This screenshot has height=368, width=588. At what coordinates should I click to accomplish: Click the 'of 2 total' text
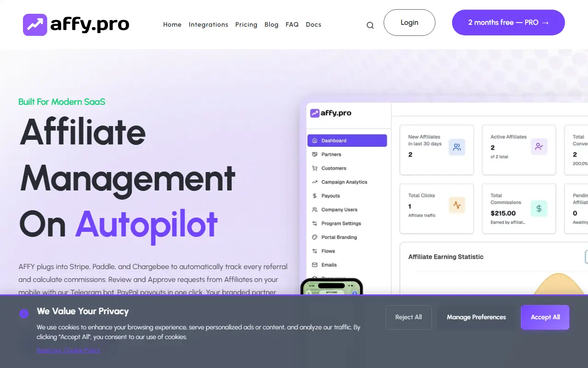tap(499, 157)
